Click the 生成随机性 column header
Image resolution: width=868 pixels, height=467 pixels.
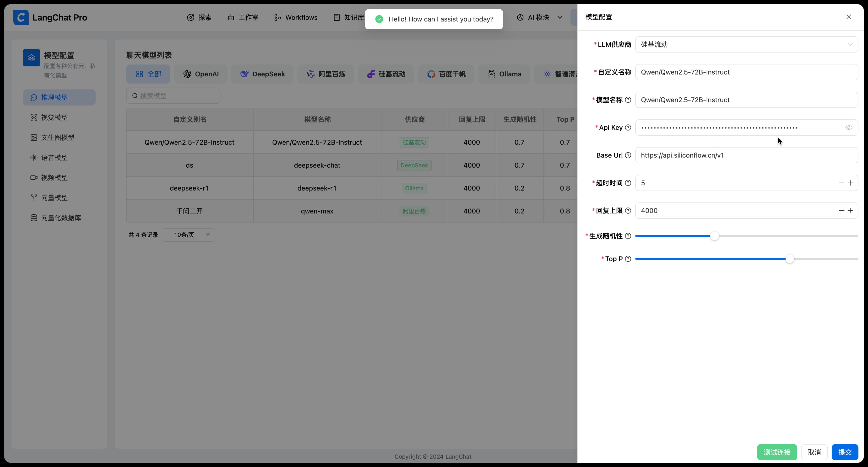tap(520, 120)
